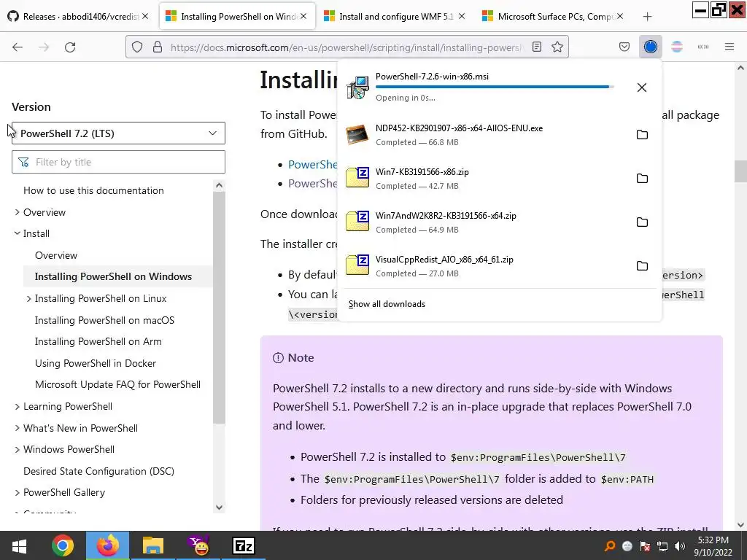Click sidebar scrollbar up arrow
The width and height of the screenshot is (747, 560).
click(219, 185)
